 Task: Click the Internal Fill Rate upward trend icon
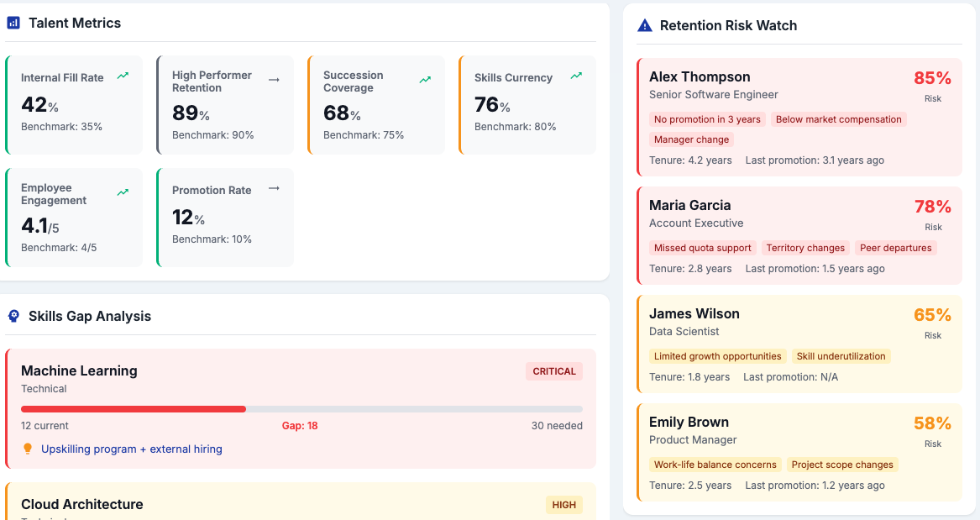click(x=123, y=76)
